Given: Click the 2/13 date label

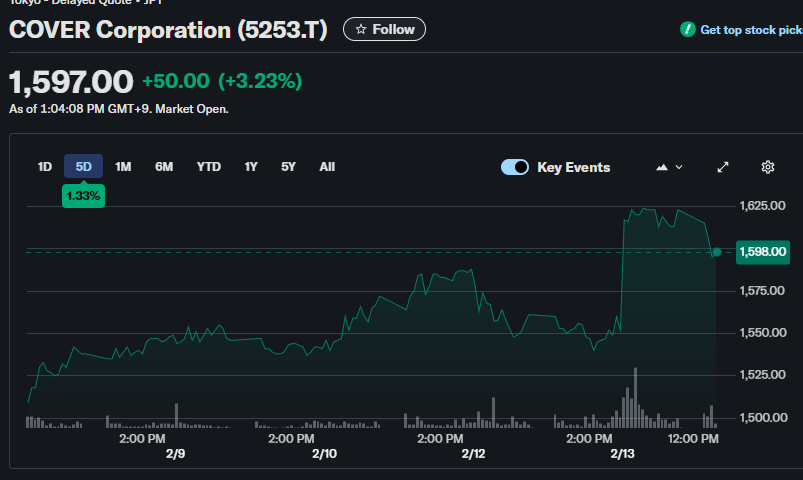Looking at the screenshot, I should point(622,454).
